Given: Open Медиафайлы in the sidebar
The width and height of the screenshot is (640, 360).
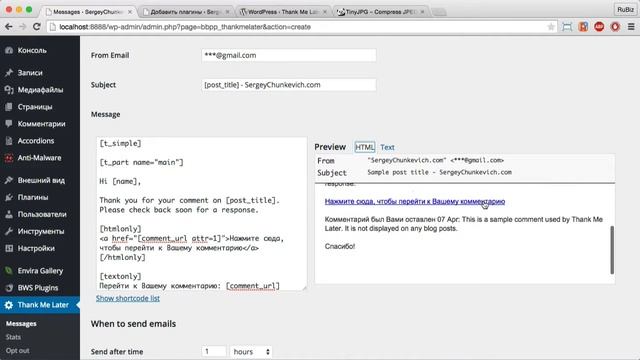Looking at the screenshot, I should point(40,90).
